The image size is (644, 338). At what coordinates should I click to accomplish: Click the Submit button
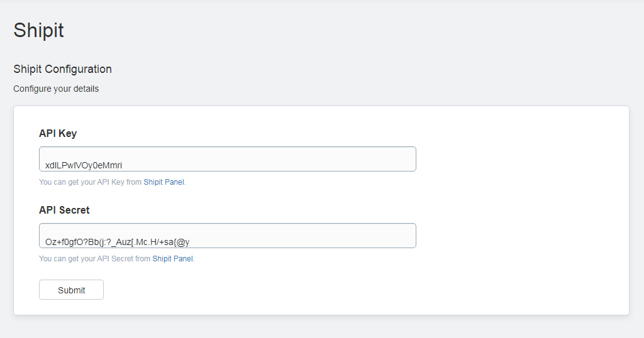pos(71,290)
